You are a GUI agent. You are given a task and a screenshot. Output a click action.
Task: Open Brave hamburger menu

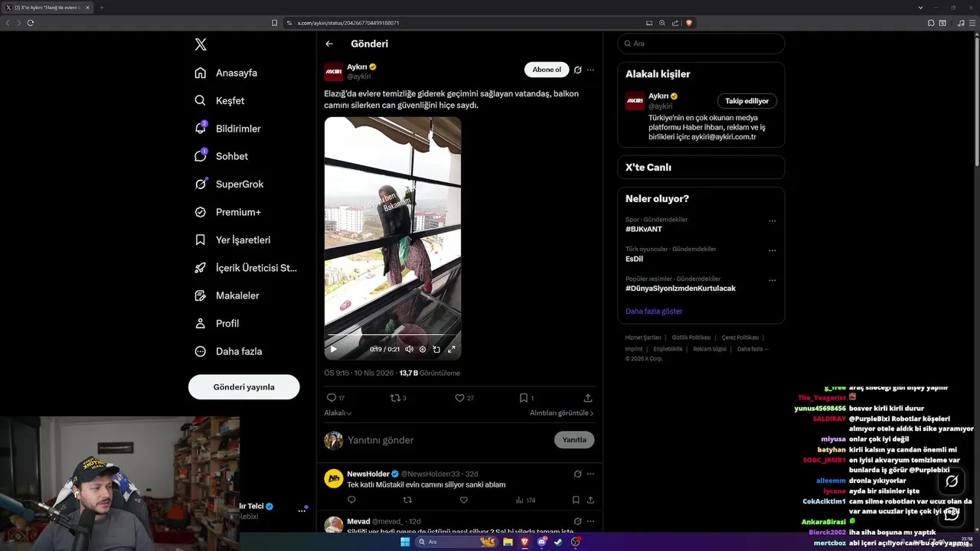click(972, 23)
